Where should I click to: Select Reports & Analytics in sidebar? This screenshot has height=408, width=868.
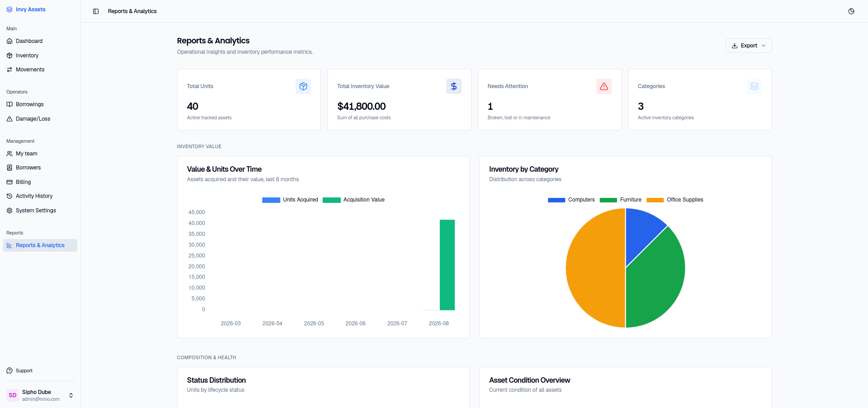pos(40,245)
